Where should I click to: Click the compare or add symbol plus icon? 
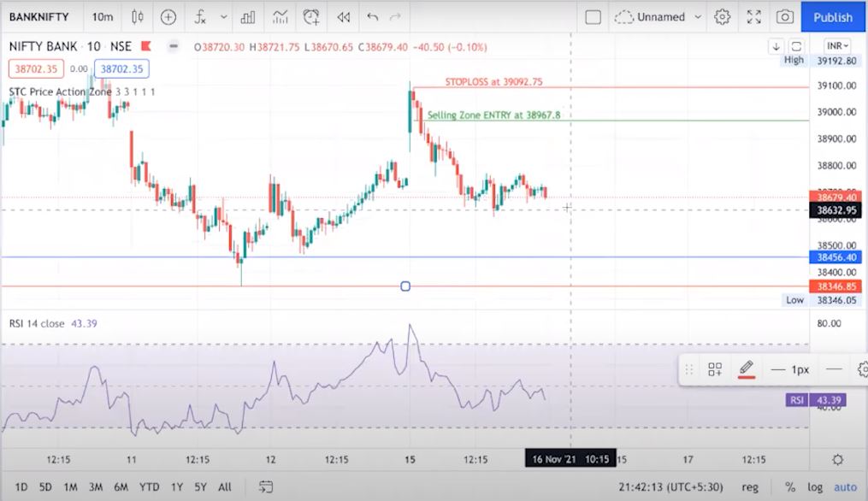coord(168,16)
